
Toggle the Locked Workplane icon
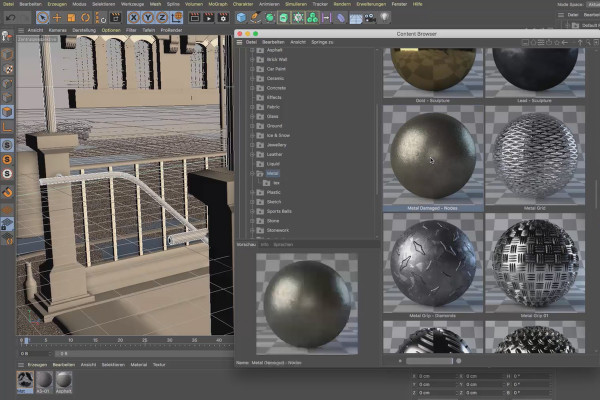7,225
